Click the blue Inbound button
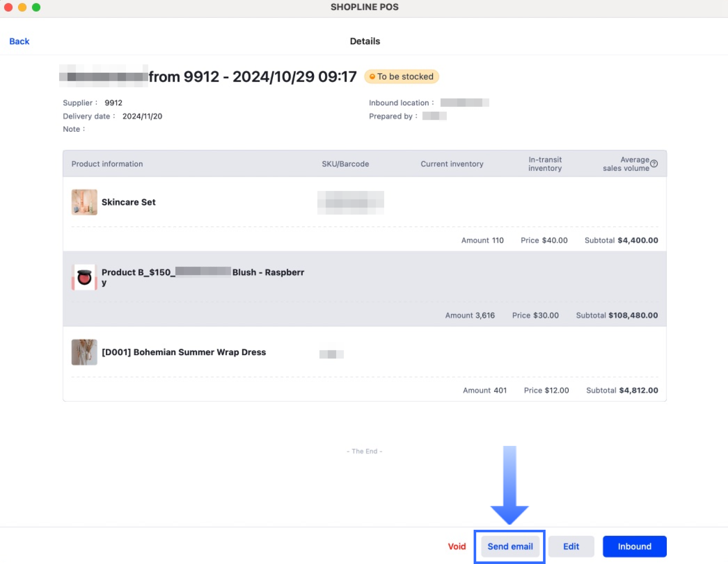 (634, 546)
